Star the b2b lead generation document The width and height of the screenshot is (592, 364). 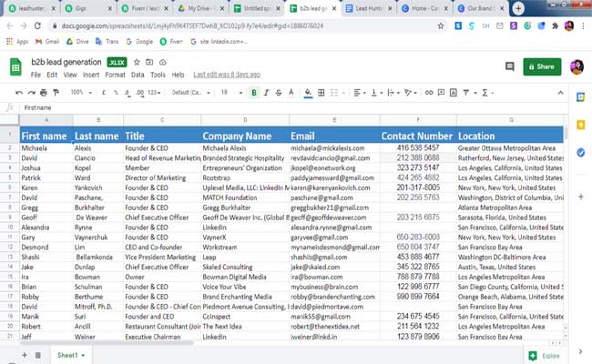137,62
